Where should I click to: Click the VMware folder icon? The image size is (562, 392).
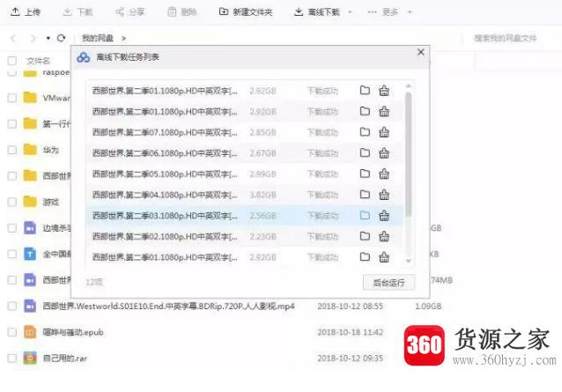(x=30, y=98)
